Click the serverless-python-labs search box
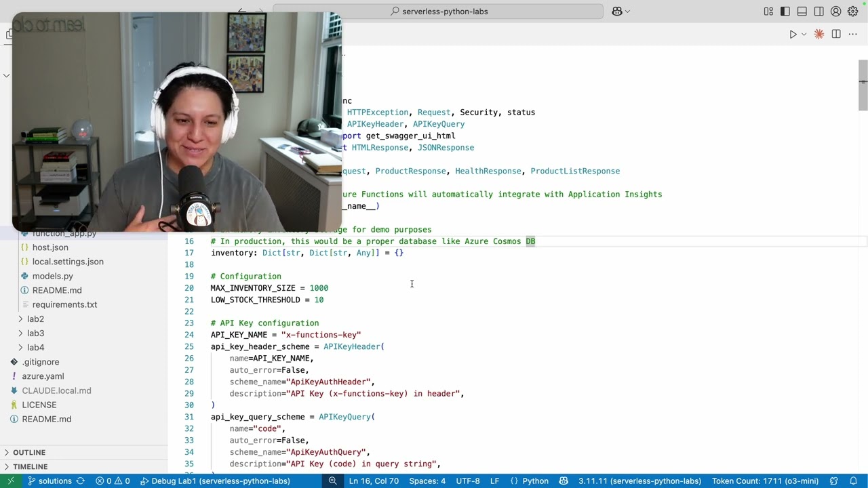The width and height of the screenshot is (868, 488). point(438,12)
